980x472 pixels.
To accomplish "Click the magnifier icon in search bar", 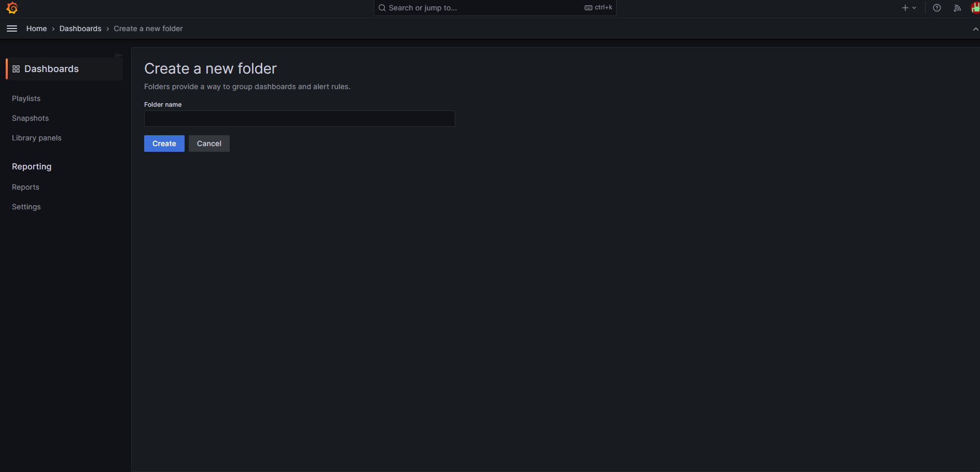I will click(382, 8).
